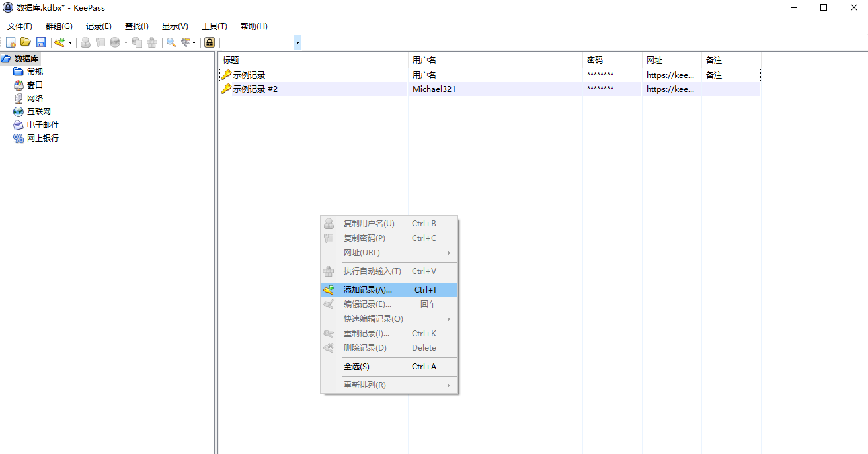The height and width of the screenshot is (454, 868).
Task: Click the Copy URL toolbar icon
Action: tap(137, 42)
